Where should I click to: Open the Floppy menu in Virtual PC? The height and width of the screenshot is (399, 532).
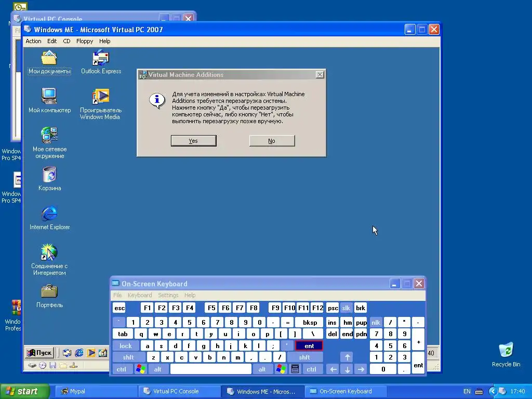pos(85,41)
